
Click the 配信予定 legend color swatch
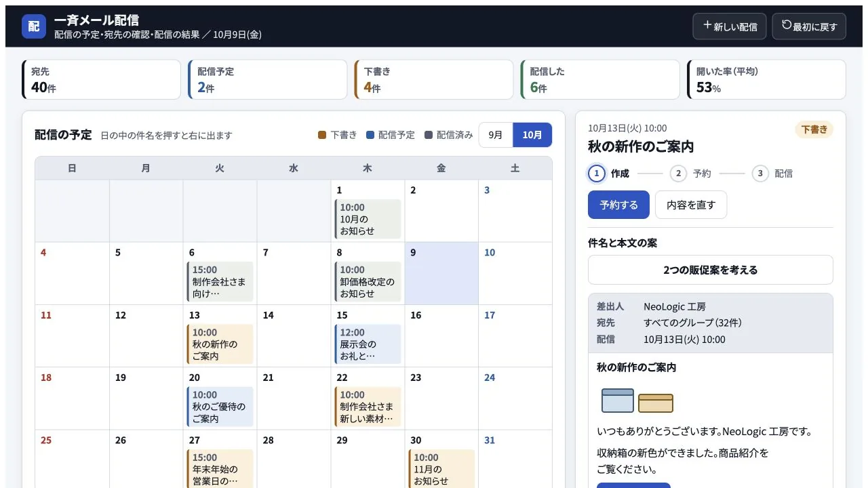pyautogui.click(x=370, y=135)
